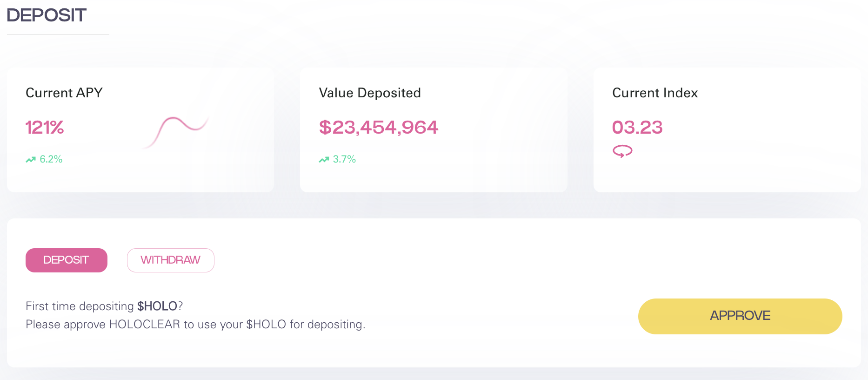Viewport: 868px width, 380px height.
Task: Click the green trend arrow beside 3.7%
Action: coord(324,160)
